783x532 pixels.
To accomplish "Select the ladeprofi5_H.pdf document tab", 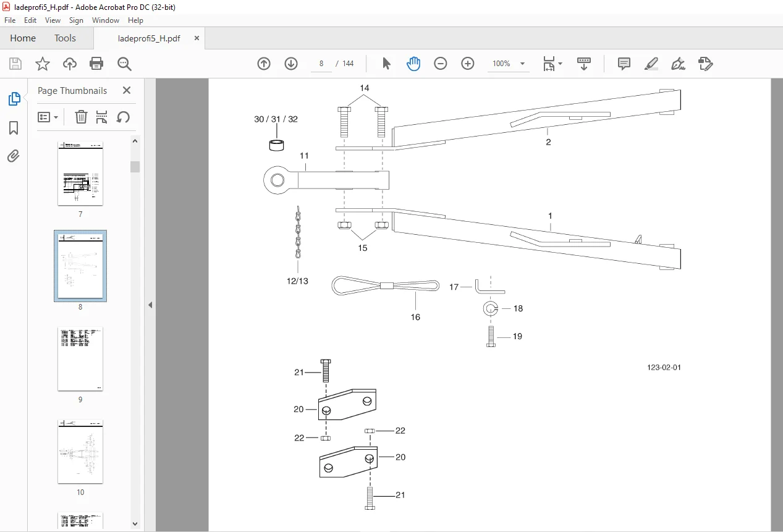I will click(x=149, y=38).
